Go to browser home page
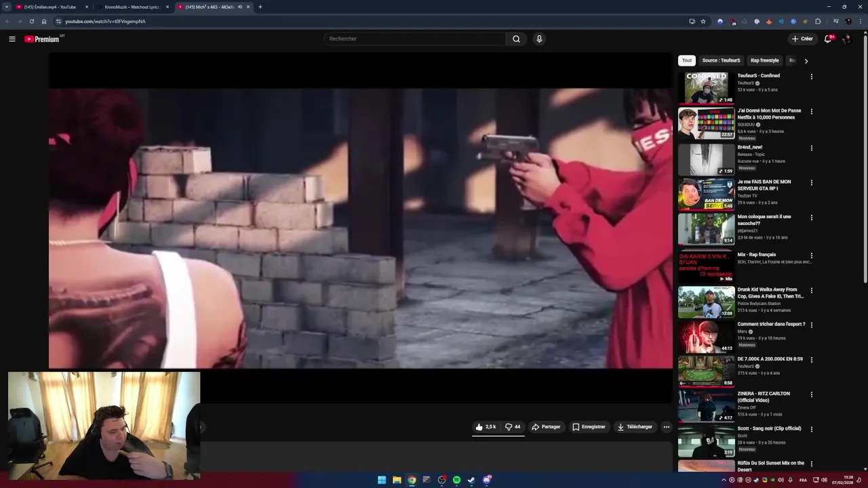Viewport: 868px width, 488px height. [x=44, y=21]
